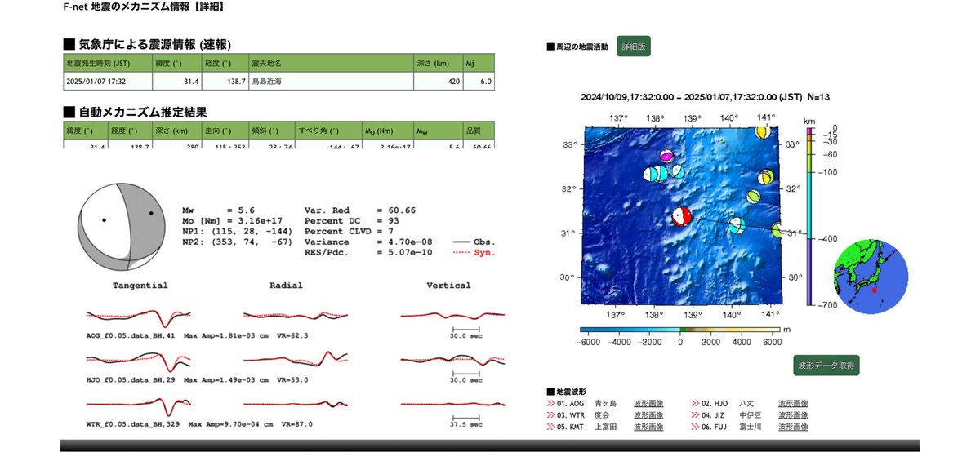The image size is (980, 452).
Task: Click the Obs. legend entry
Action: pos(474,242)
